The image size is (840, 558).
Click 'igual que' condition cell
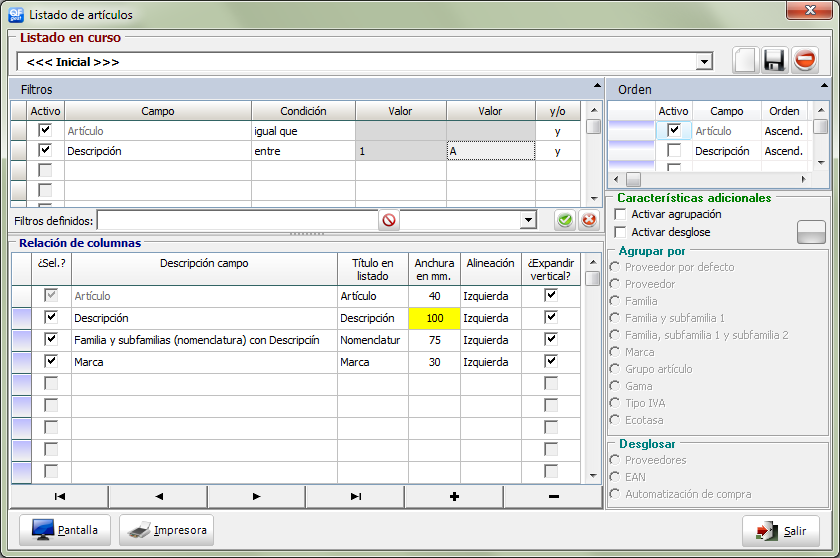point(303,131)
